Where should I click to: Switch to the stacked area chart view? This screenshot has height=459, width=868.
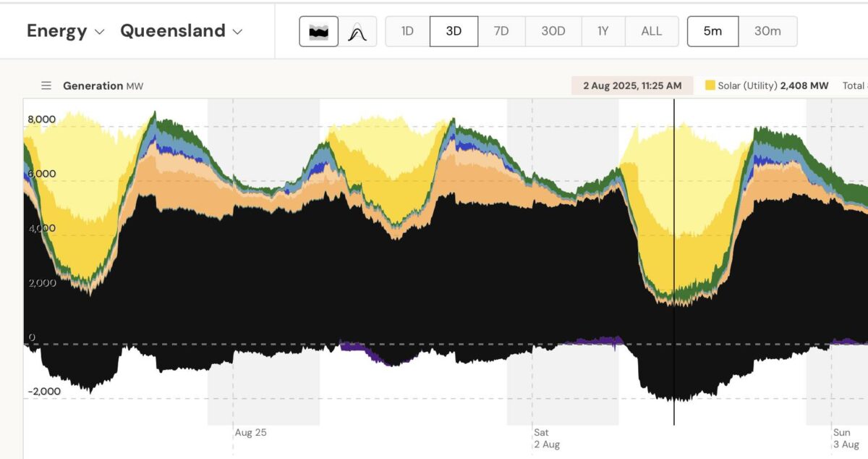point(319,32)
